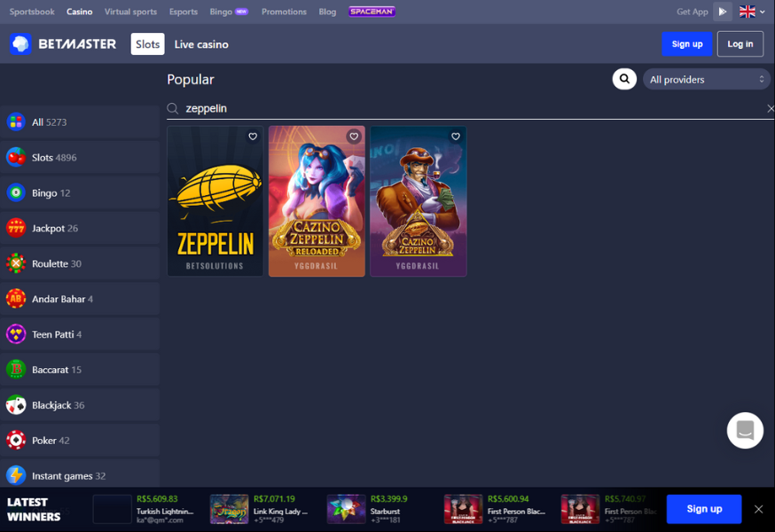Select the All games category icon
Viewport: 775px width, 532px height.
pos(14,121)
